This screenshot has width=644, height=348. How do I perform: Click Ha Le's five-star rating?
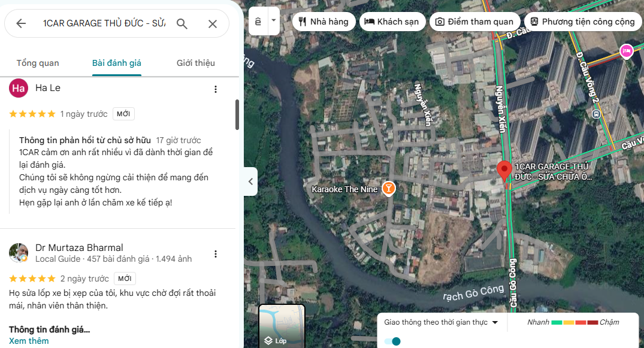pyautogui.click(x=32, y=114)
